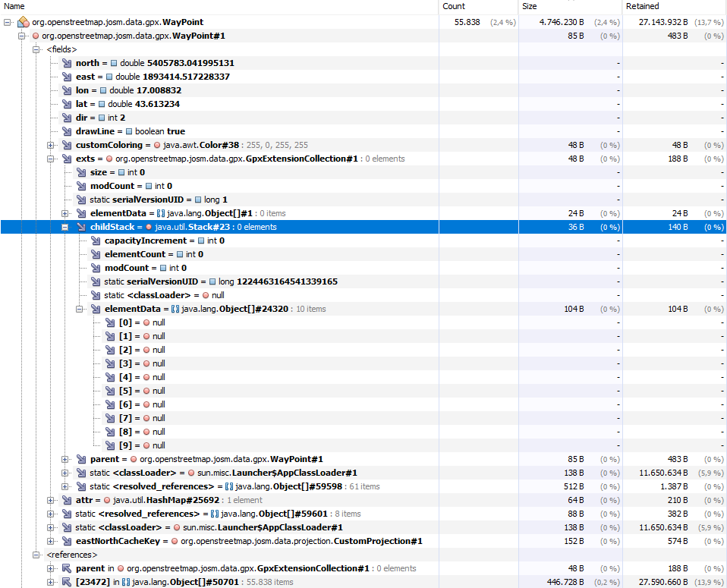Expand the customColoring field
The image size is (727, 588).
click(51, 146)
